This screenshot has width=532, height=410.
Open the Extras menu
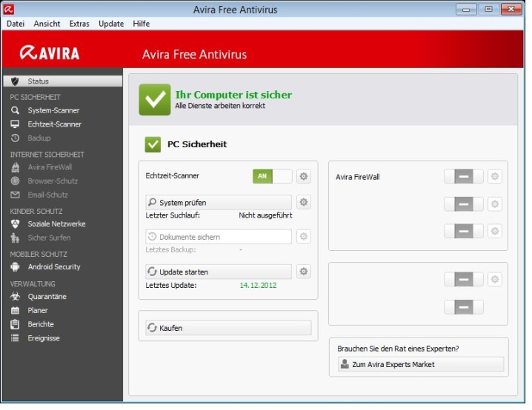(79, 24)
